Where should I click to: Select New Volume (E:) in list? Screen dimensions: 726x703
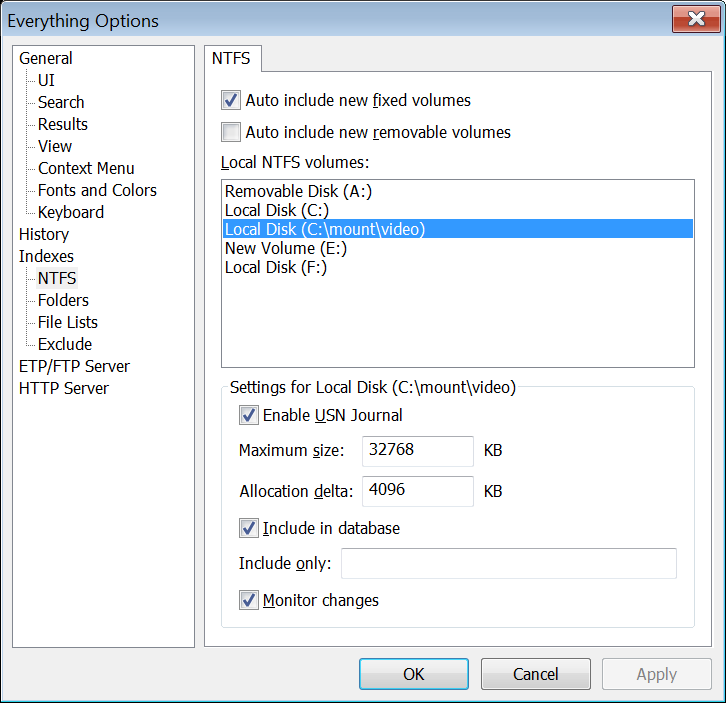click(458, 248)
